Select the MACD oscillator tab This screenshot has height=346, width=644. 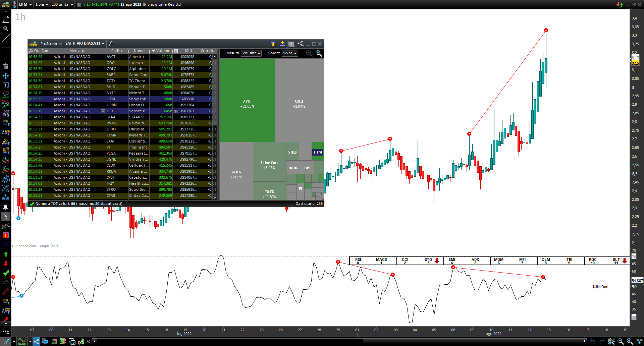pos(385,261)
